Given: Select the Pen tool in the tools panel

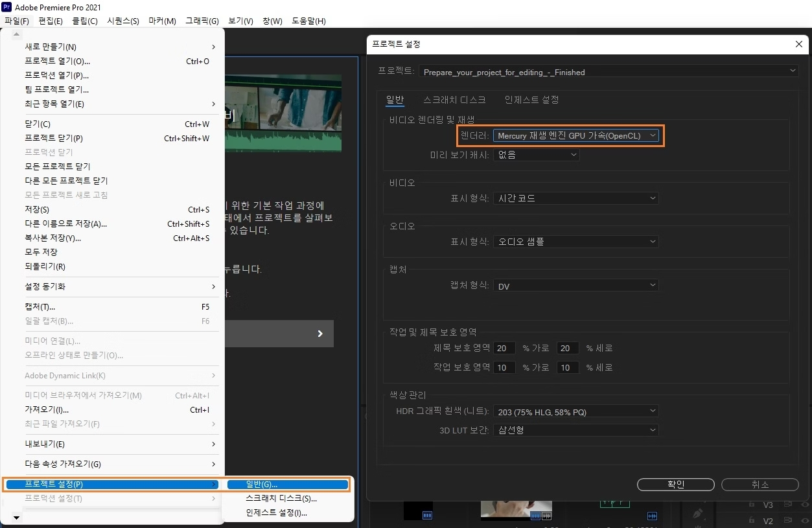Looking at the screenshot, I should [x=697, y=513].
